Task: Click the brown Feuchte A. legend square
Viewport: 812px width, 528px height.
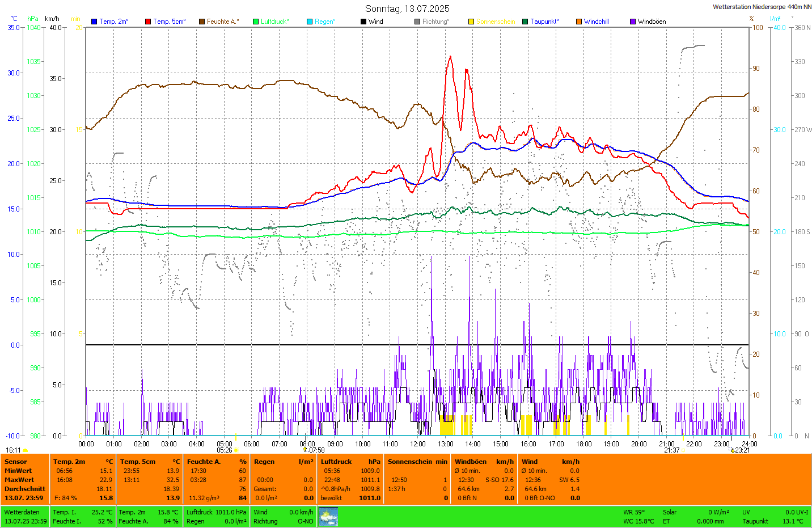Action: point(202,22)
